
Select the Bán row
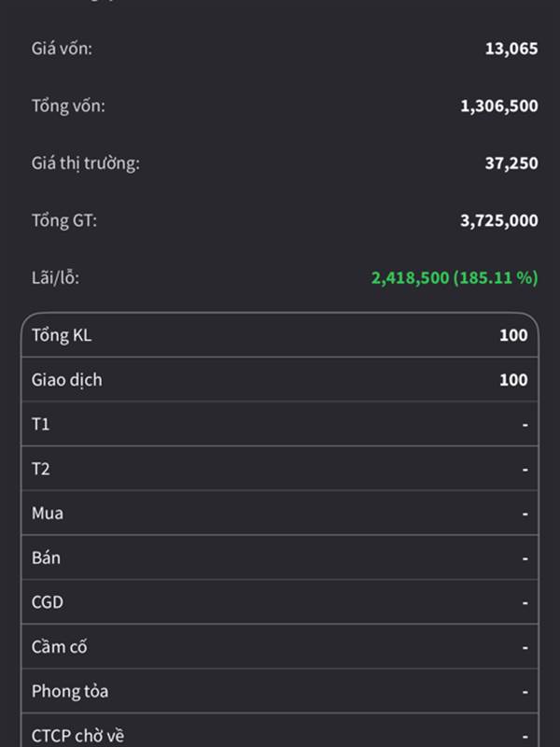(280, 557)
